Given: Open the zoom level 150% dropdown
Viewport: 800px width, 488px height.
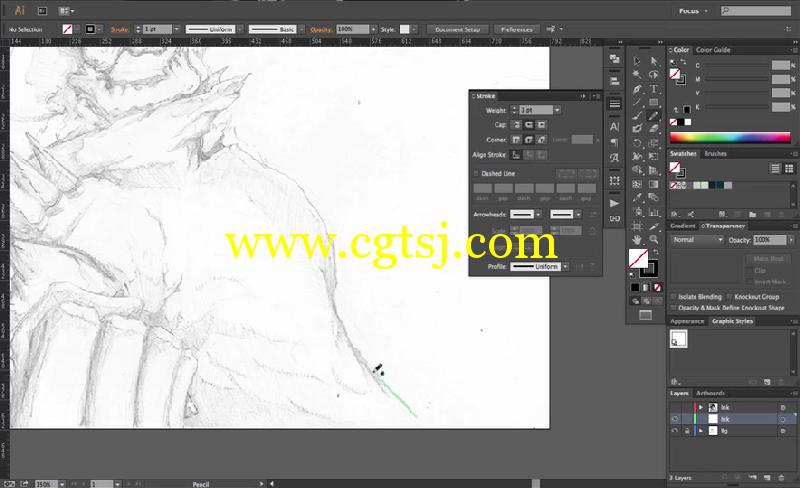Looking at the screenshot, I should coord(62,484).
